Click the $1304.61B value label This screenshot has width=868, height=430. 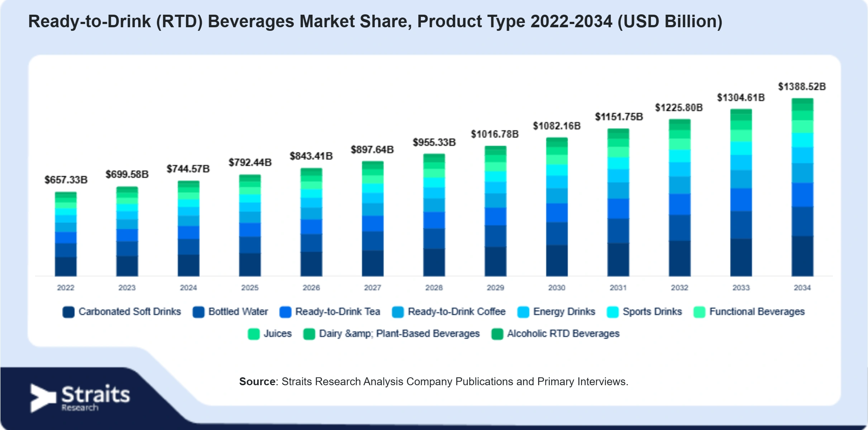coord(741,98)
